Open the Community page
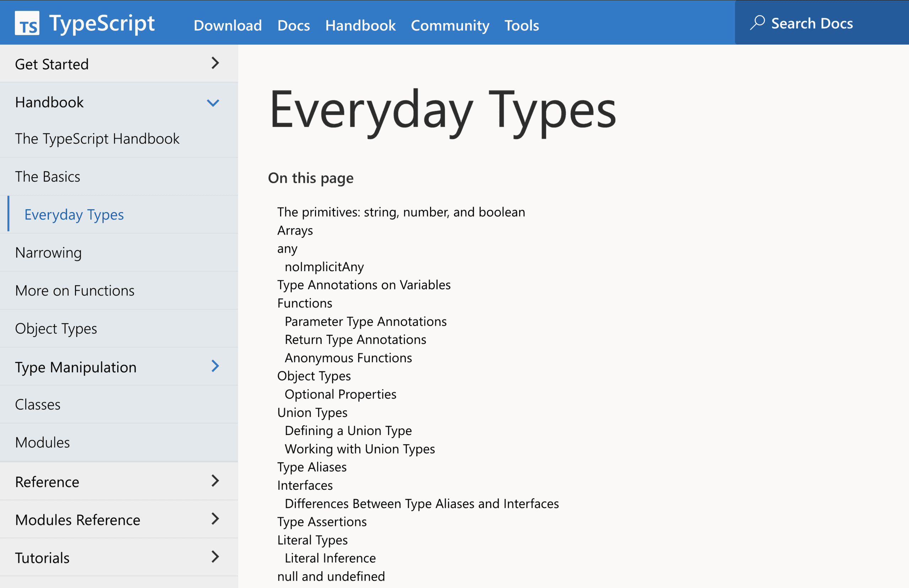 pyautogui.click(x=450, y=25)
